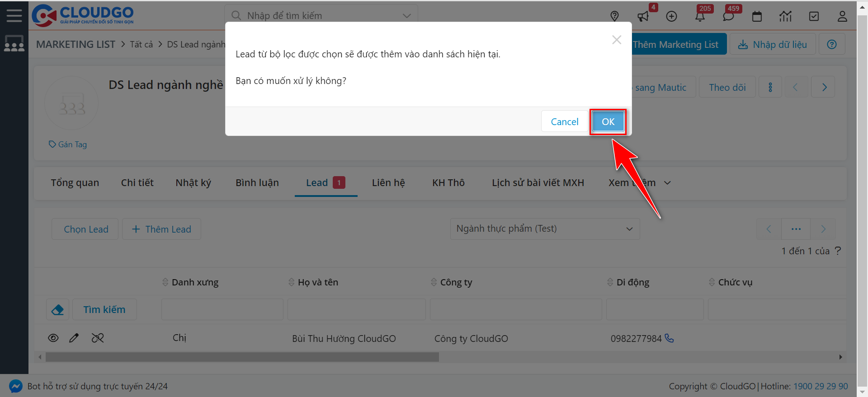Click the phone call icon beside 0982277984
This screenshot has width=868, height=397.
point(670,338)
